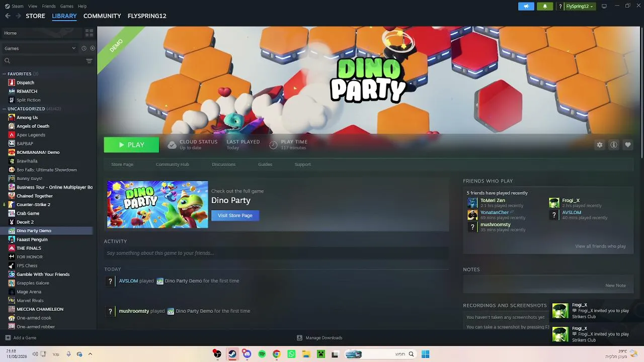Screen dimensions: 644x362
Task: Go forward with the right arrow
Action: pos(19,16)
